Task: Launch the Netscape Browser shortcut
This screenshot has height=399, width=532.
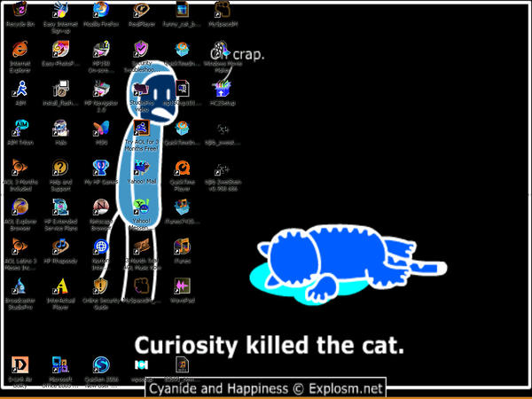Action: point(101,207)
